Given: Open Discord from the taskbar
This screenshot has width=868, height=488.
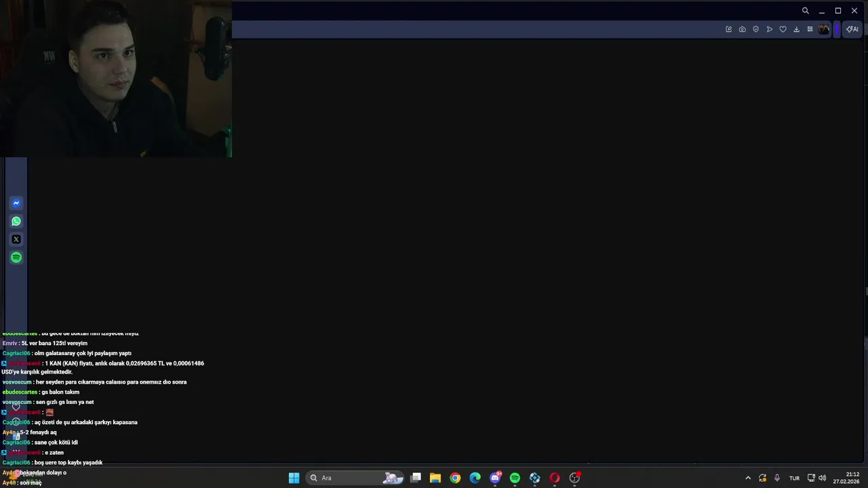Looking at the screenshot, I should (495, 478).
